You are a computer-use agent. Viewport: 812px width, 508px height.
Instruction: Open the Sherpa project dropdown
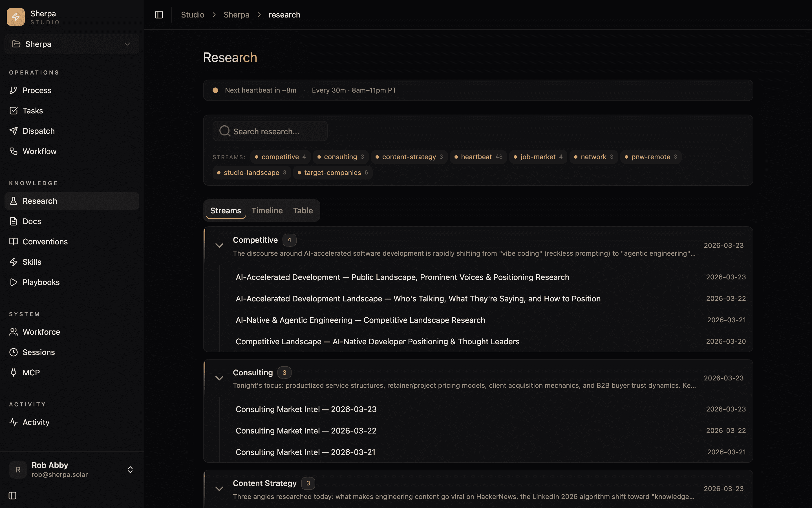point(72,44)
